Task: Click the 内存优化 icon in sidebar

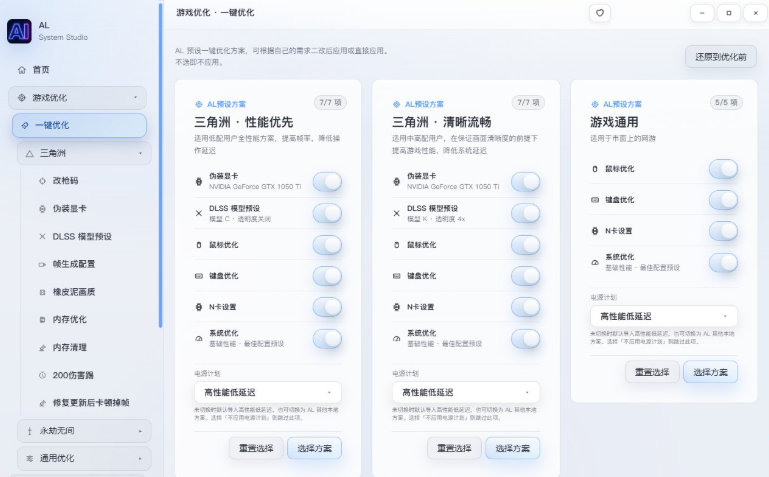Action: (x=42, y=320)
